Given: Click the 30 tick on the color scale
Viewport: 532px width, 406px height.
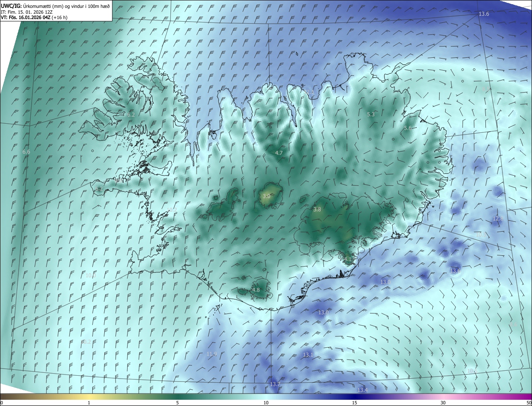Looking at the screenshot, I should click(x=443, y=403).
